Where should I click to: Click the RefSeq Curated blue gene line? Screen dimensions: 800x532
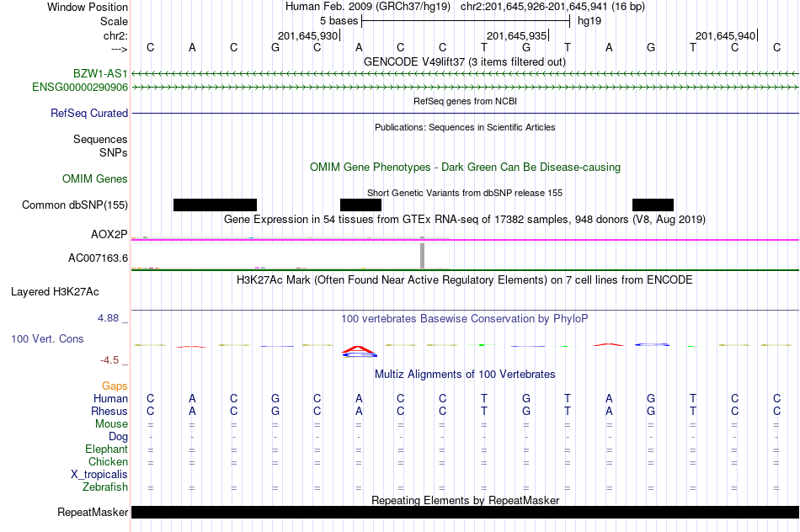(466, 114)
